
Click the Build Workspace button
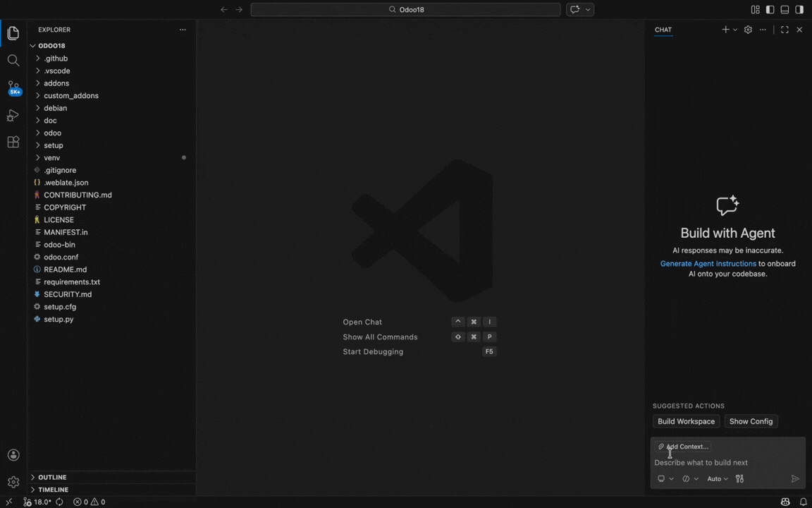pos(686,421)
